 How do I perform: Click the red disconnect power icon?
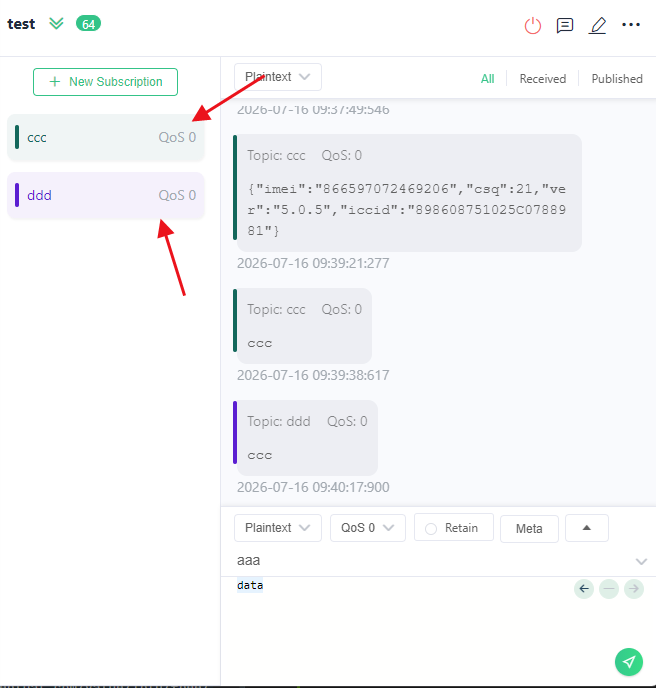(x=532, y=25)
